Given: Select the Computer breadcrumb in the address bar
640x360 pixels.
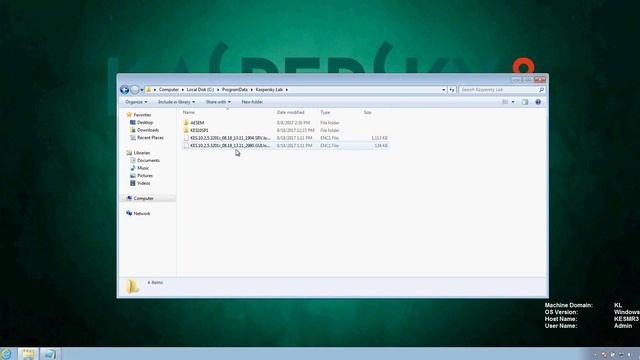Looking at the screenshot, I should pos(169,89).
